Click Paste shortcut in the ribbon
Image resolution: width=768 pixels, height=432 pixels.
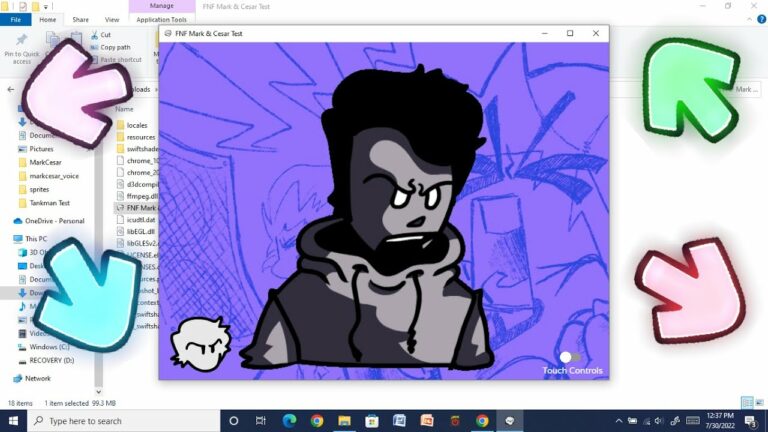(x=116, y=60)
